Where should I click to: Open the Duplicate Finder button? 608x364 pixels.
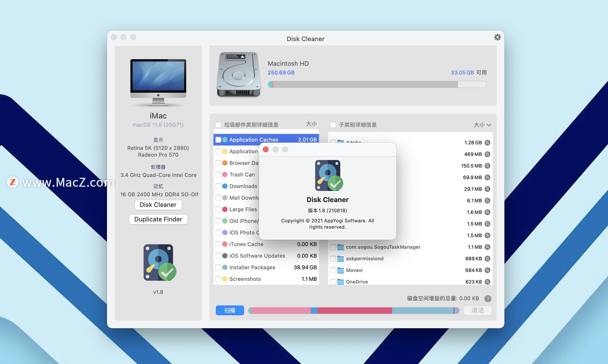[x=158, y=219]
